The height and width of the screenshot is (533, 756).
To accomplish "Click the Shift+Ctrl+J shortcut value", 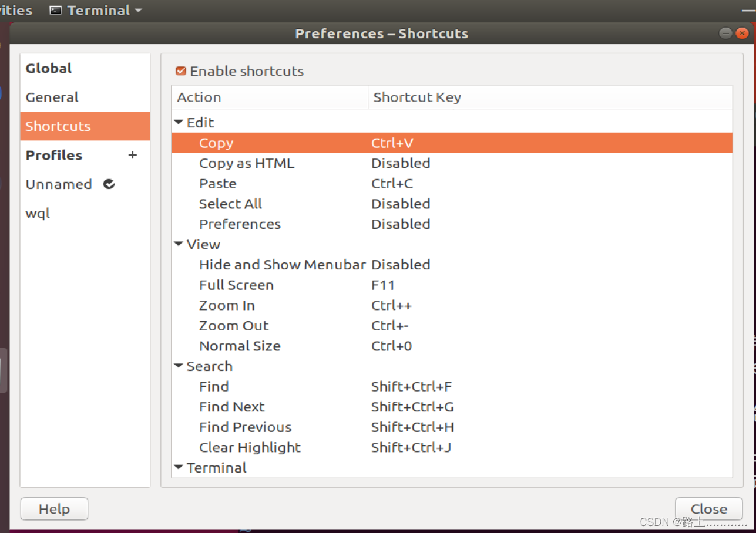I will coord(411,447).
